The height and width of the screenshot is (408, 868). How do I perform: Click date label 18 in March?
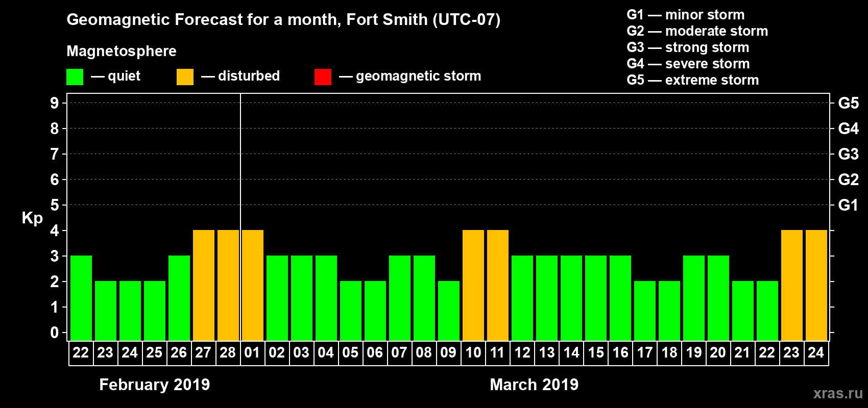click(x=669, y=353)
